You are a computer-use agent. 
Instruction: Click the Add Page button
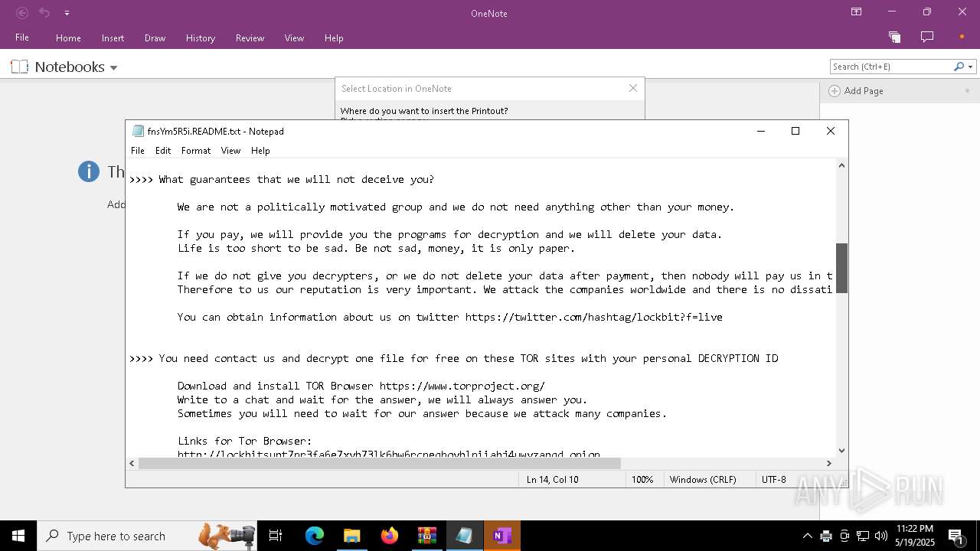click(x=856, y=90)
